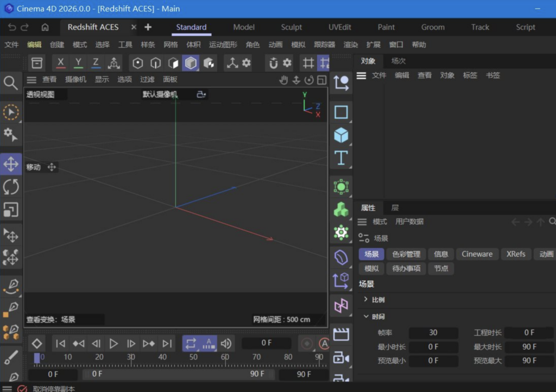Viewport: 556px width, 392px height.
Task: Open the viewport hamburger menu
Action: [x=31, y=79]
